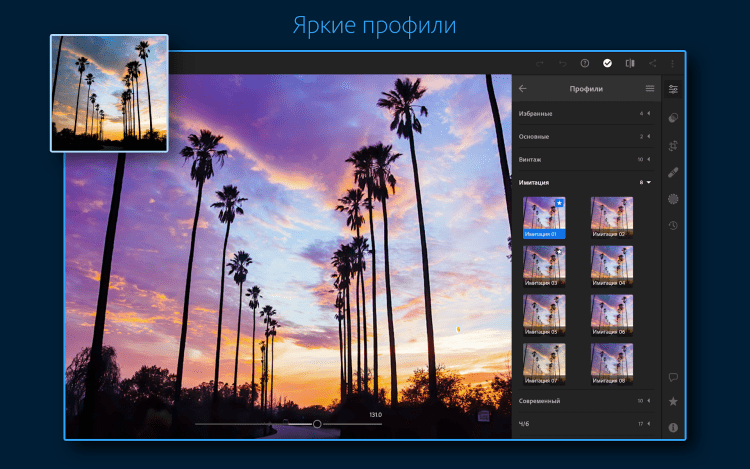Open the Versions history clock icon
750x469 pixels.
(x=673, y=225)
